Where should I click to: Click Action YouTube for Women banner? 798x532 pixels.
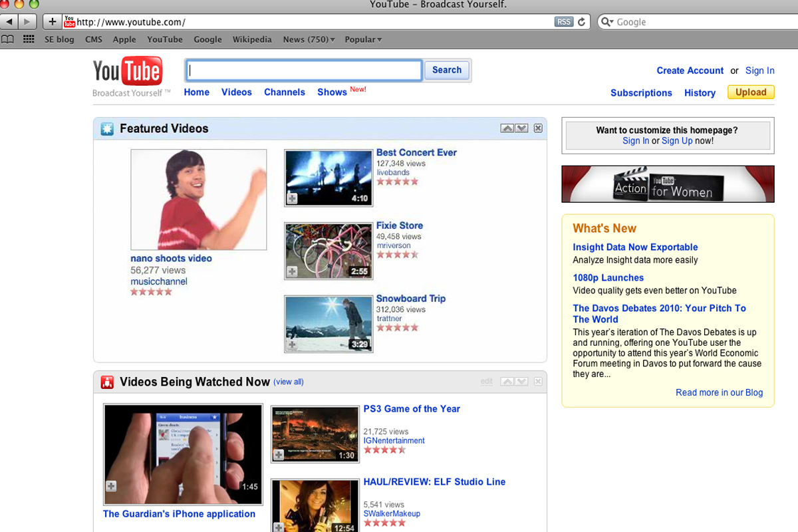[x=668, y=184]
